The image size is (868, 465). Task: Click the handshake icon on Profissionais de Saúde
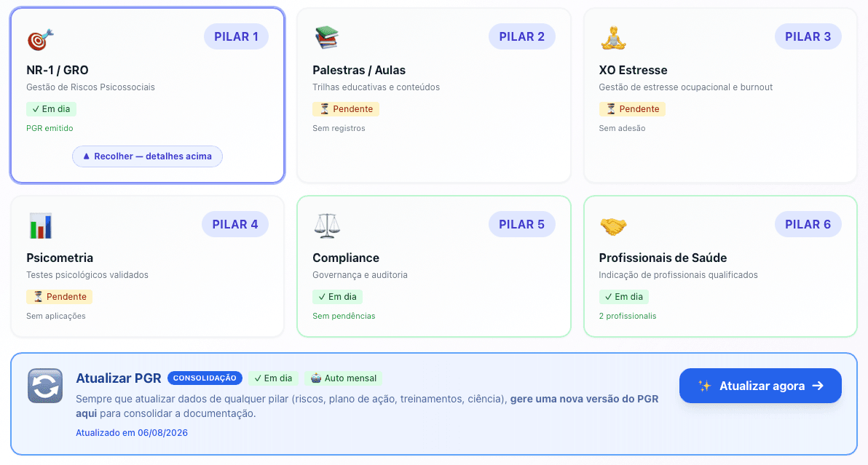613,226
